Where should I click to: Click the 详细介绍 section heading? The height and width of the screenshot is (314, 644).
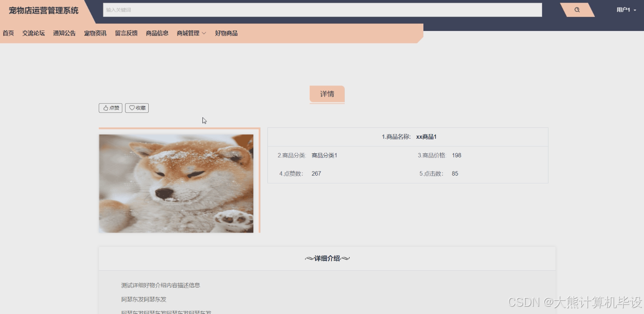tap(327, 258)
